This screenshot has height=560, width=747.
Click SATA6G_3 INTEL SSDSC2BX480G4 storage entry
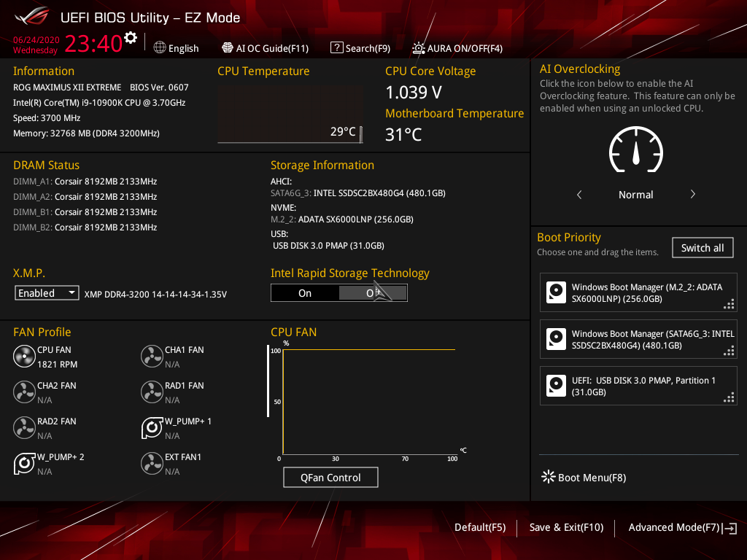tap(358, 192)
